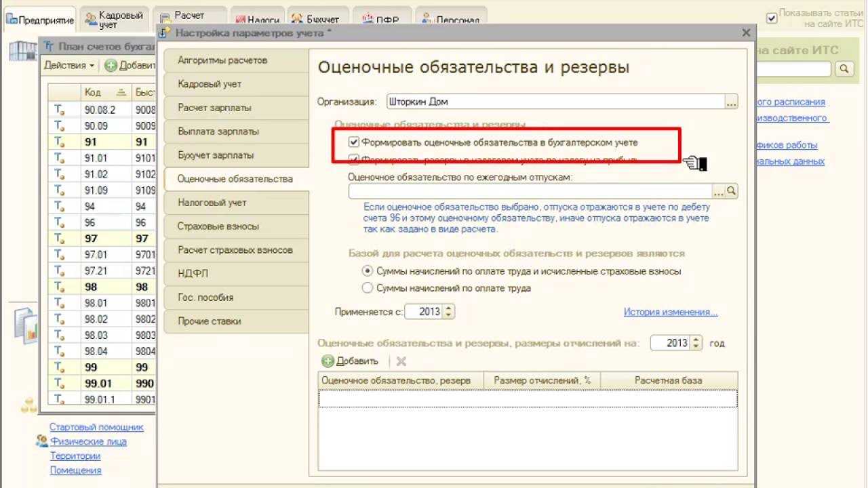Click account icon in row 98.01
The width and height of the screenshot is (868, 488).
tap(59, 303)
